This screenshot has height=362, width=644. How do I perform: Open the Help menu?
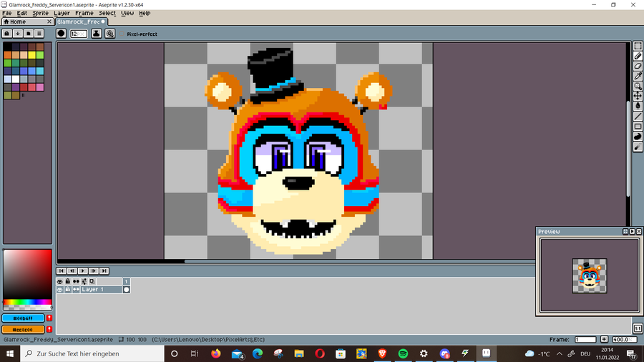click(145, 13)
